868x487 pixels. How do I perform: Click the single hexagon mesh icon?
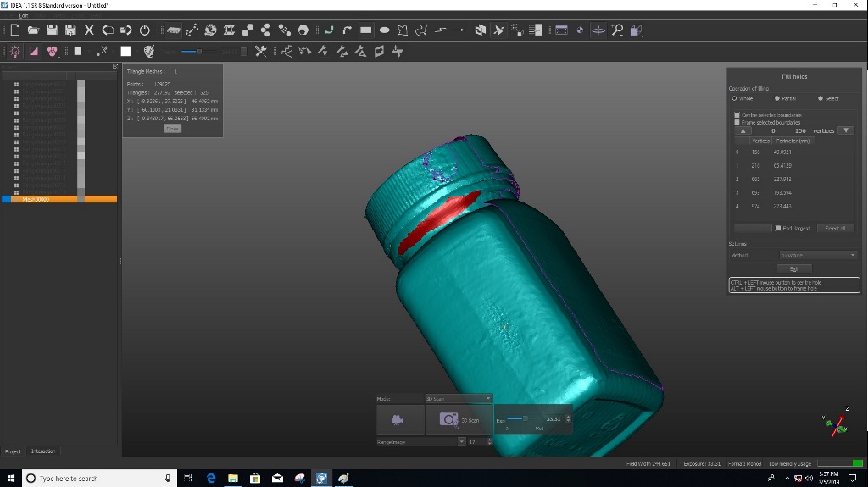pos(303,30)
